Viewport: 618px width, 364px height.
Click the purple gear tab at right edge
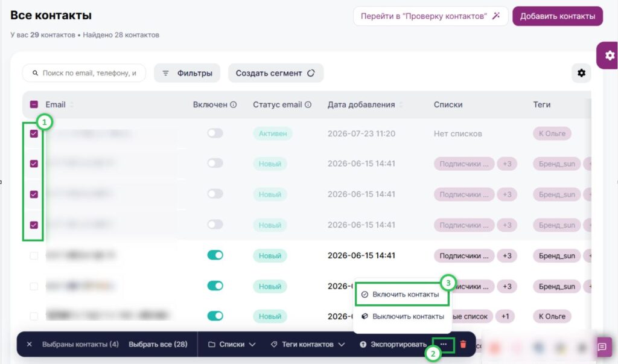tap(608, 55)
